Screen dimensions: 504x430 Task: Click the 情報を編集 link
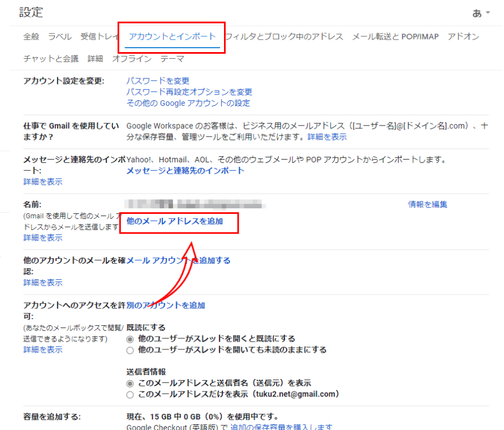pos(427,204)
